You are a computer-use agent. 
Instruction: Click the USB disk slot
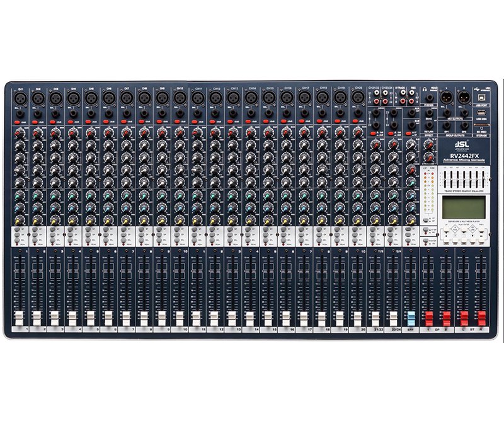coord(480,113)
